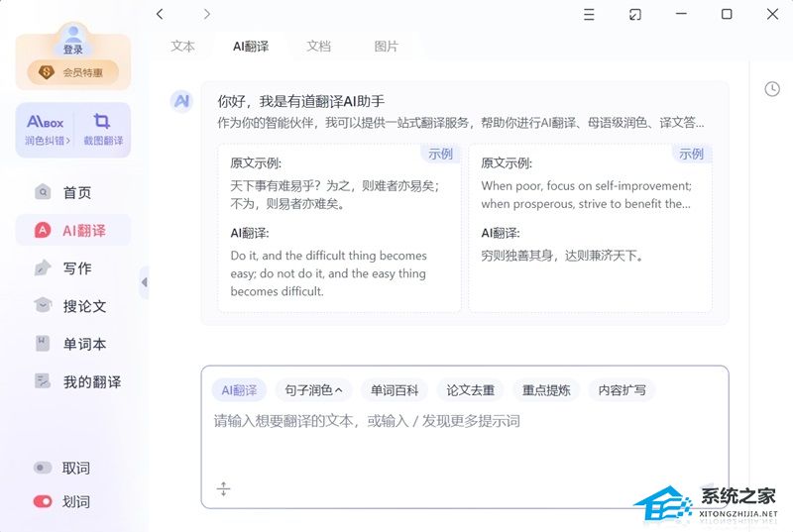Screen dimensions: 793x532
Task: Open 单词本 vocabulary book
Action: [x=73, y=344]
